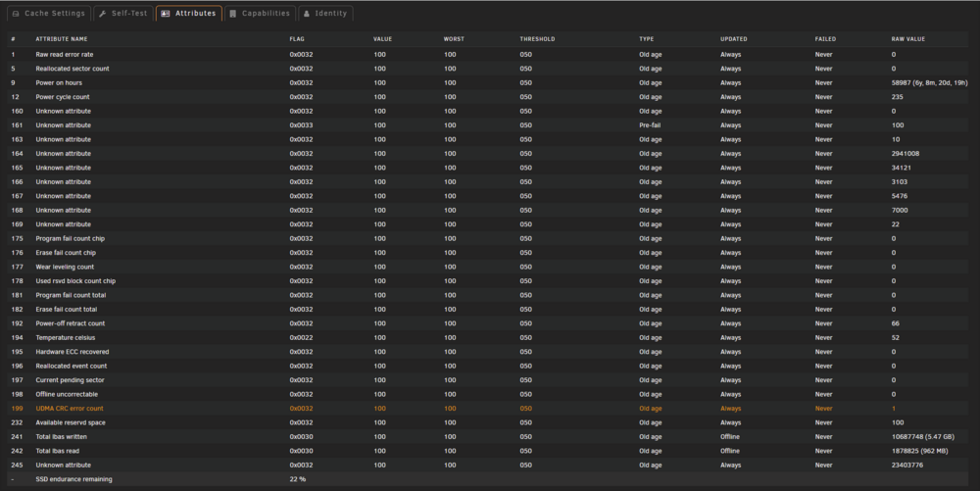Open the Capabilities tab
Viewport: 980px width, 491px height.
tap(260, 13)
